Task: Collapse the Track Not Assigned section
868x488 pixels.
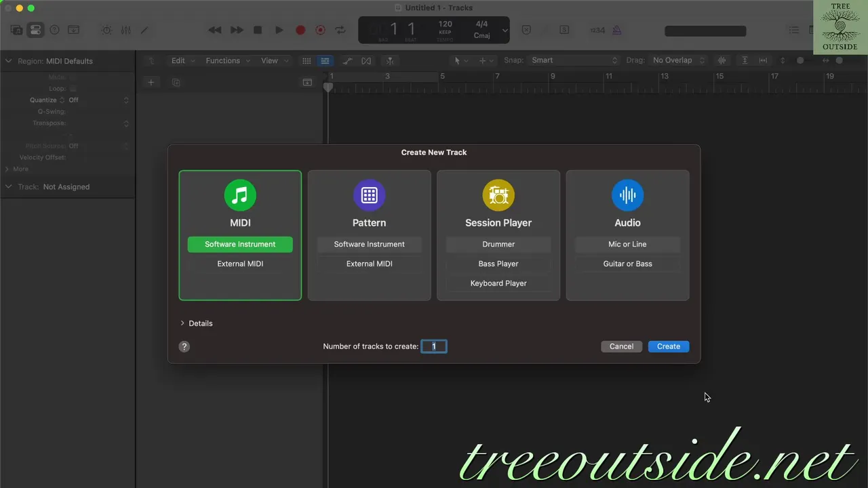Action: click(9, 186)
